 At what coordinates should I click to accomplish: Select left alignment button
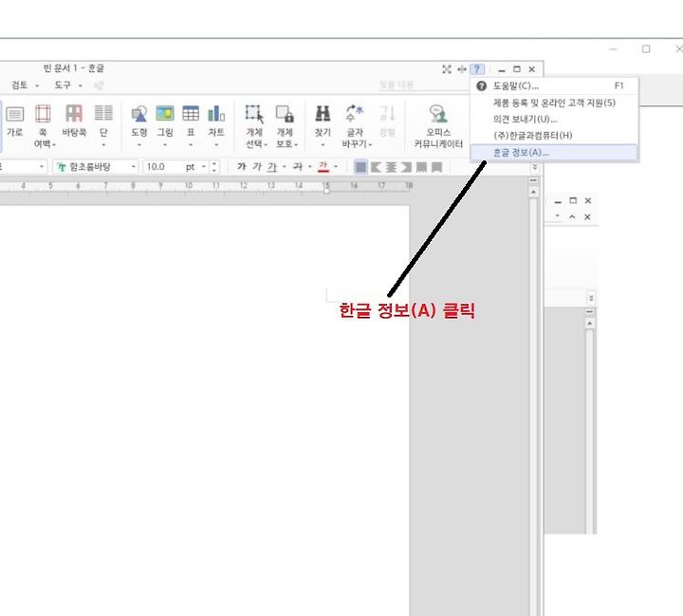click(x=376, y=167)
